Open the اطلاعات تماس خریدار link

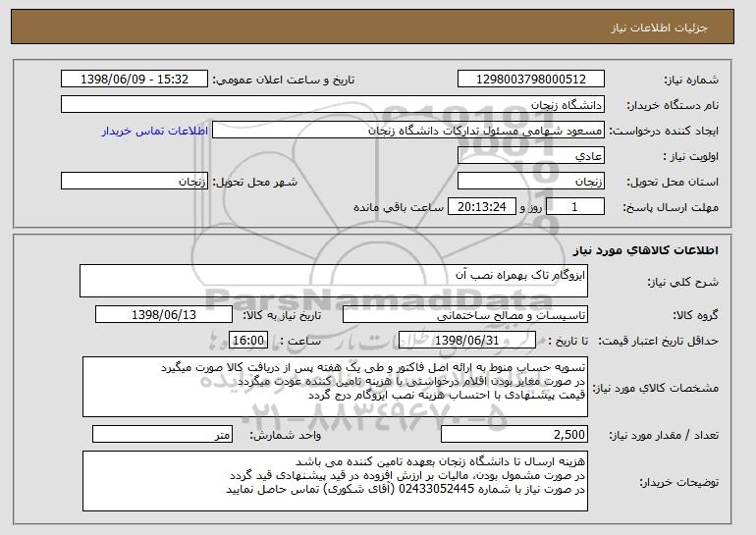(x=155, y=131)
